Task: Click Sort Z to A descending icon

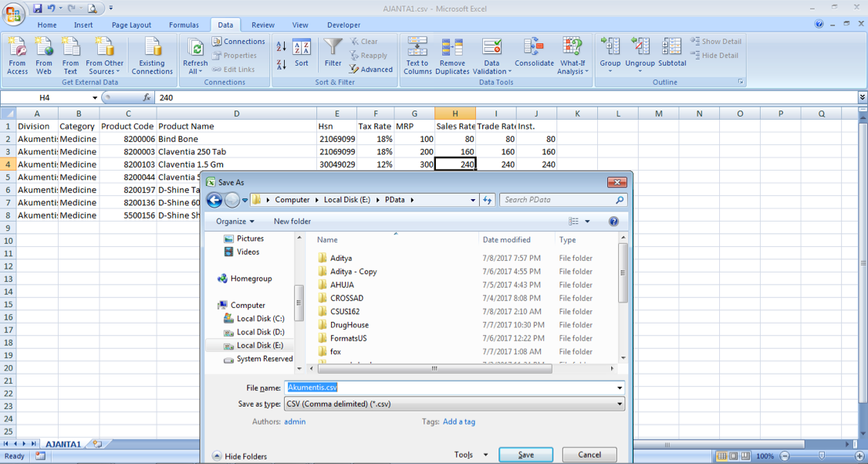Action: 281,64
